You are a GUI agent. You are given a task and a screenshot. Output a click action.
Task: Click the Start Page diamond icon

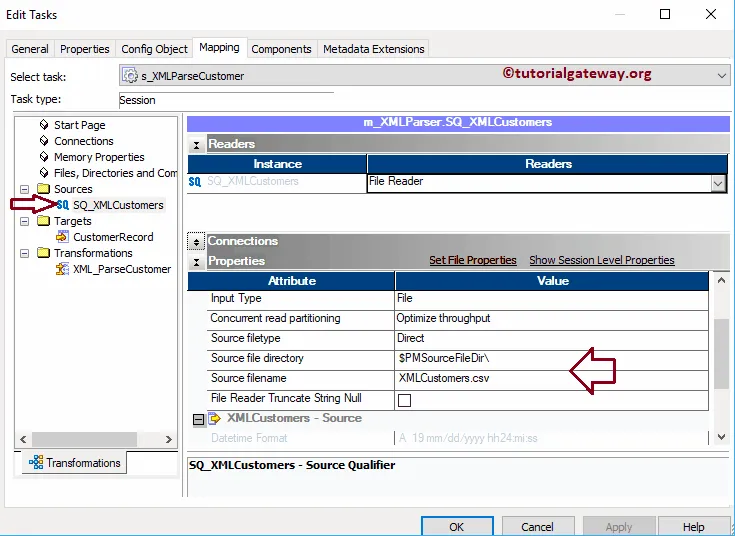pyautogui.click(x=44, y=125)
